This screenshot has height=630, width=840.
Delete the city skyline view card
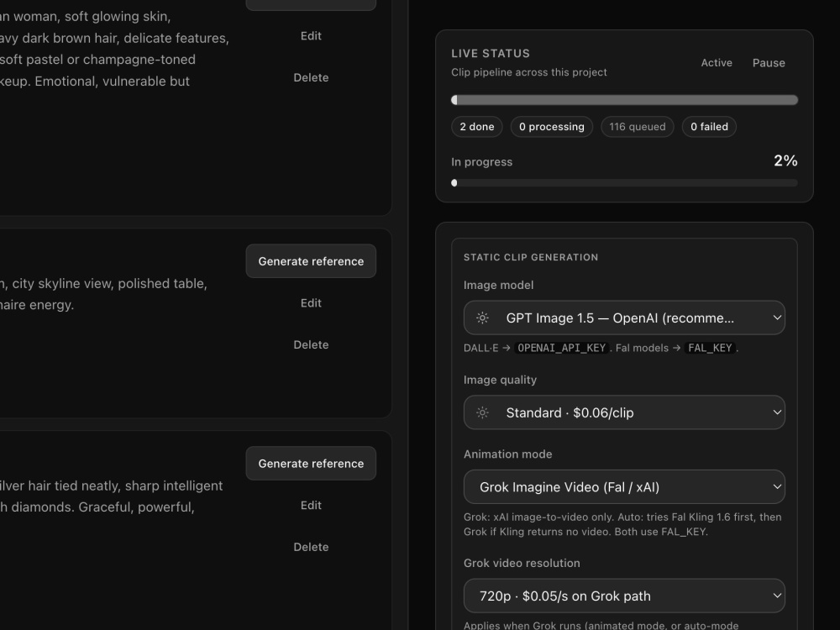[311, 345]
